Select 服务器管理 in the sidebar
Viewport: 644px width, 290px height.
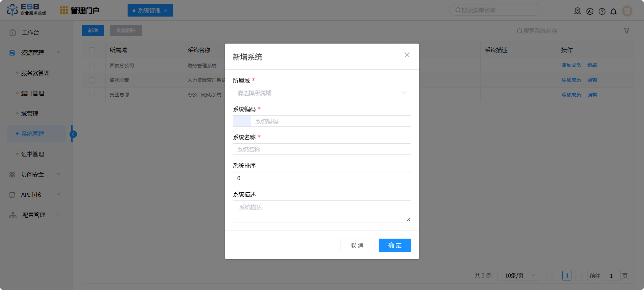click(35, 73)
